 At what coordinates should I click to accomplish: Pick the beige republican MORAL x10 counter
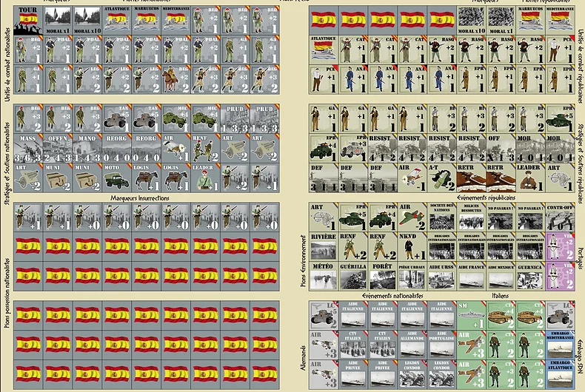pos(472,21)
